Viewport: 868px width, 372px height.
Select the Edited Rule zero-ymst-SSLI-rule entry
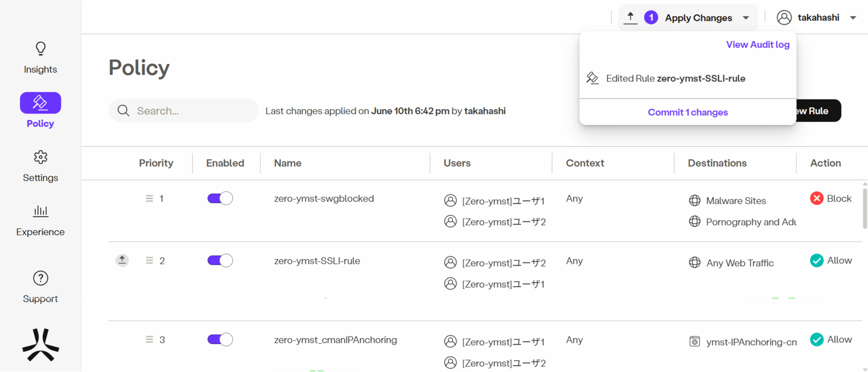[x=675, y=78]
